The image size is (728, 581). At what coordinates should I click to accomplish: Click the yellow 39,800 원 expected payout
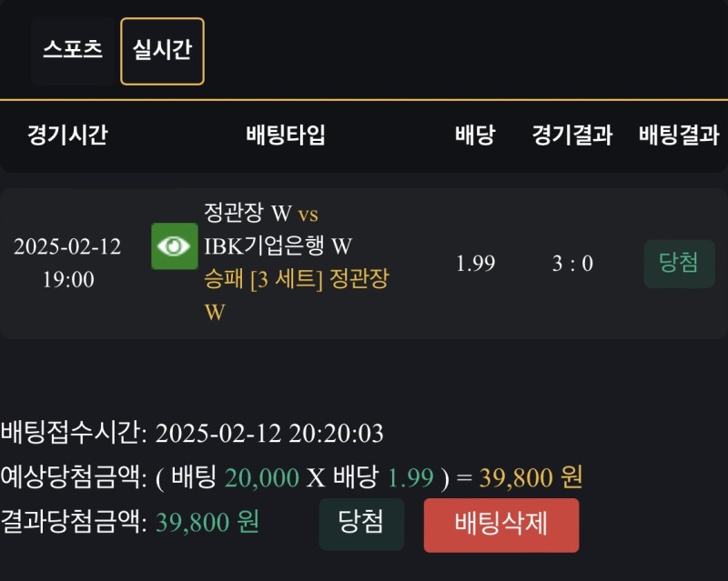click(x=532, y=477)
